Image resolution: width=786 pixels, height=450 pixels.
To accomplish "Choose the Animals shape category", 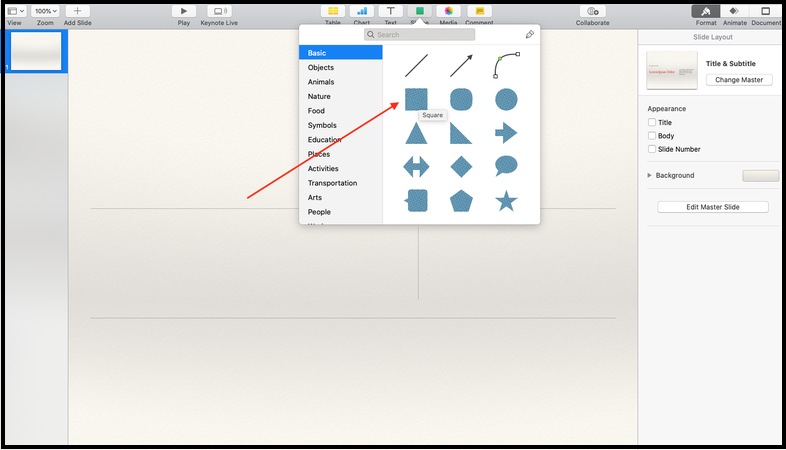I will pos(321,82).
